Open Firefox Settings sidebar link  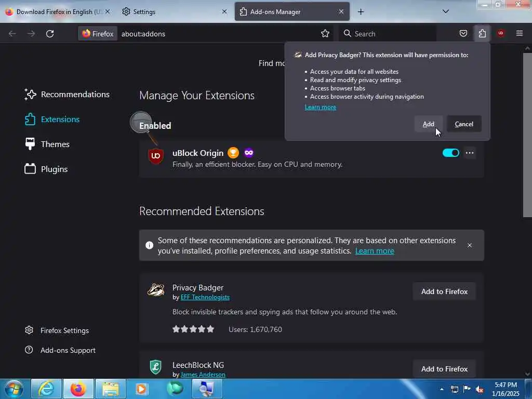pyautogui.click(x=57, y=330)
